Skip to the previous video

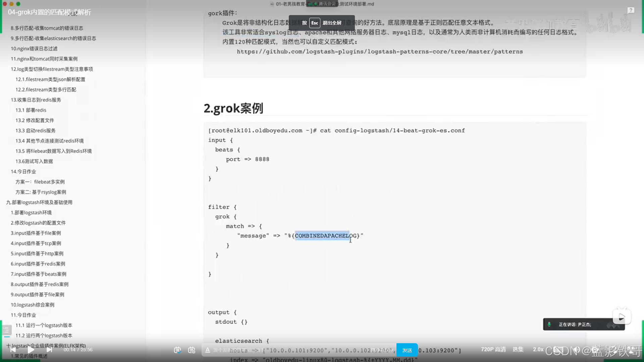coord(13,350)
